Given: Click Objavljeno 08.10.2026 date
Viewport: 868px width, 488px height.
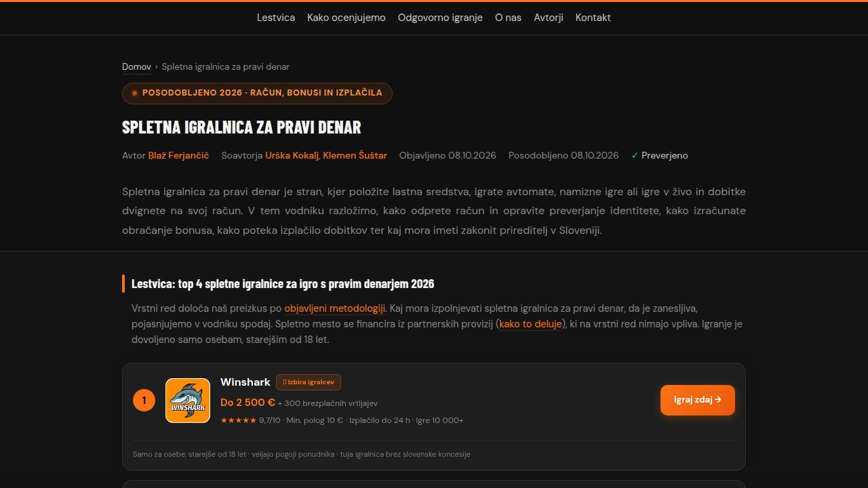Looking at the screenshot, I should (448, 155).
